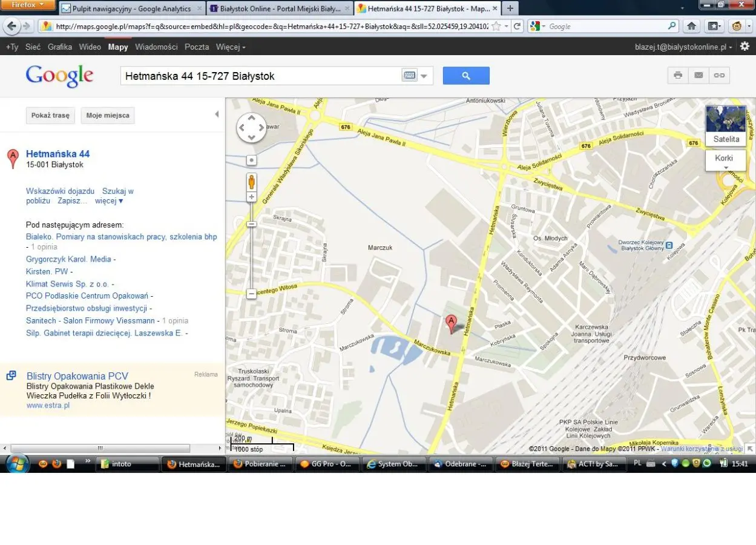Click the Warunki korzystania z usługi link
The width and height of the screenshot is (756, 545).
[702, 449]
